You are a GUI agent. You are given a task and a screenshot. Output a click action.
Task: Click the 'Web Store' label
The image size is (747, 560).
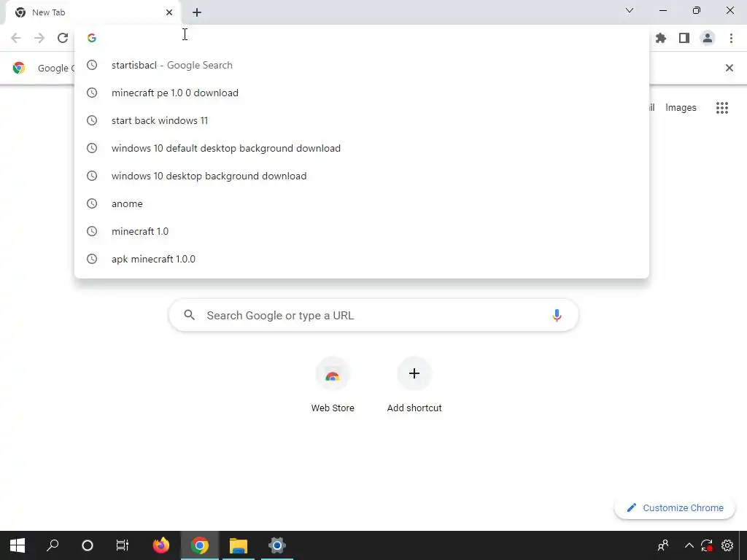[x=333, y=408]
